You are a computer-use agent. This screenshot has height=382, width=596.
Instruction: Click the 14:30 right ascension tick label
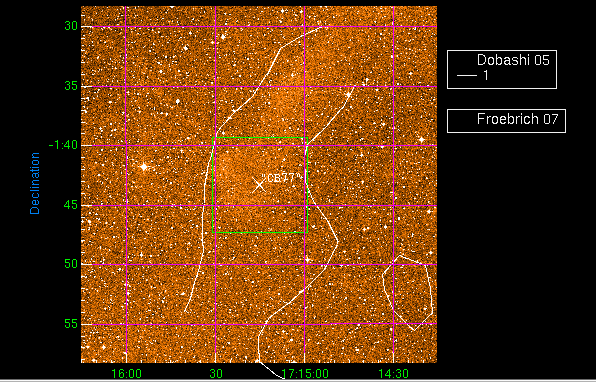[393, 374]
